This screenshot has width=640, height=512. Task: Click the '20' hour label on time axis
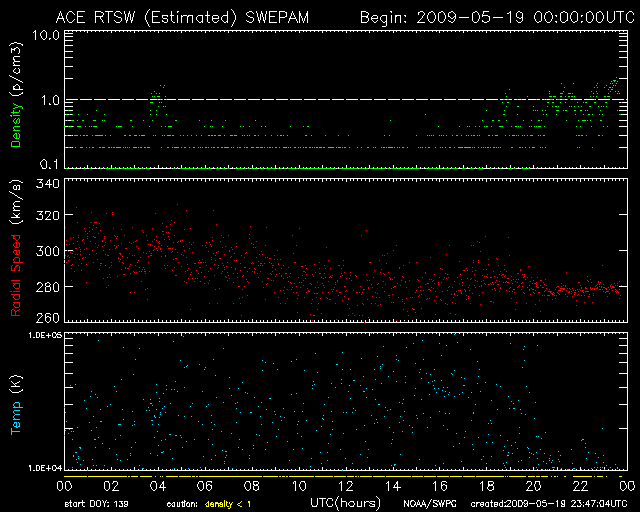tap(533, 486)
